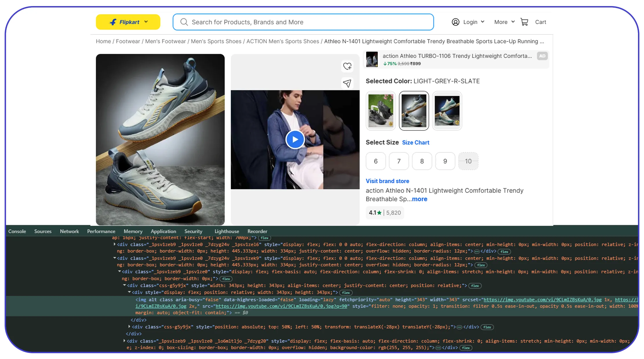Switch to DevTools Recorder tab
The height and width of the screenshot is (359, 644).
(257, 231)
